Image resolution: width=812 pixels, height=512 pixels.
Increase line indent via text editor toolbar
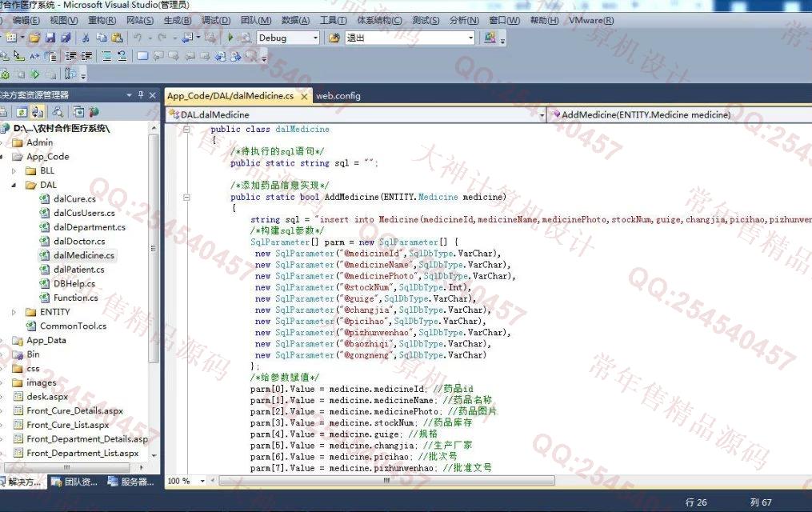[x=86, y=56]
